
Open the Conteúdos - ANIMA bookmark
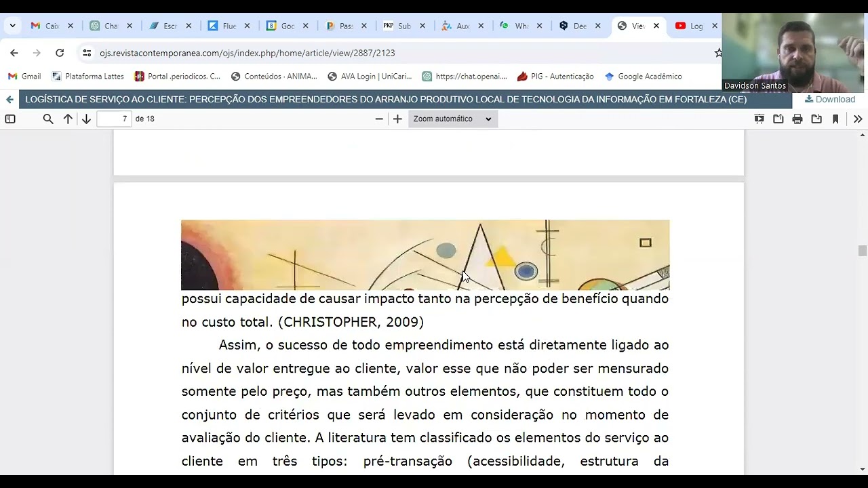[274, 77]
